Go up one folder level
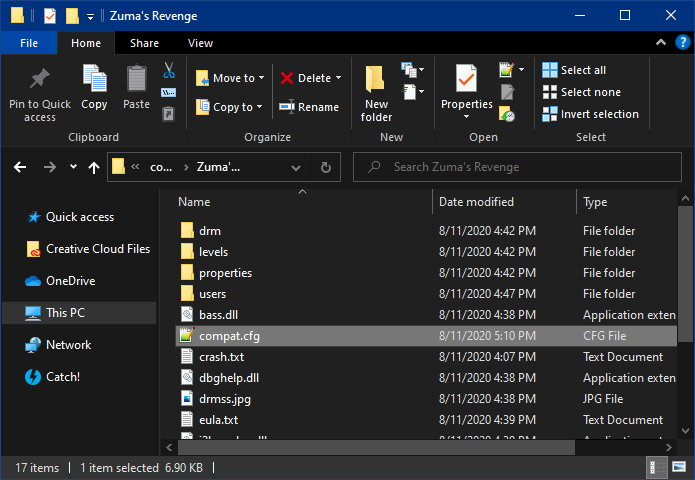Viewport: 695px width, 480px height. (x=94, y=167)
